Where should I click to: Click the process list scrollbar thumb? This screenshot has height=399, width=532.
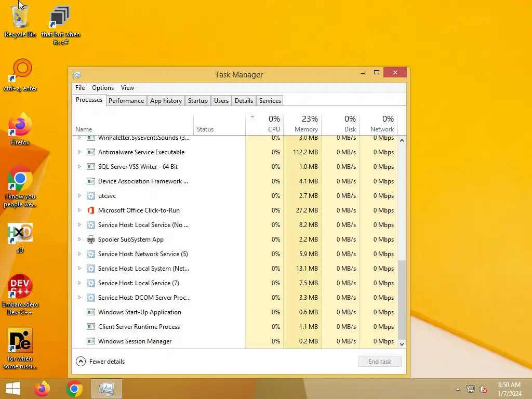(402, 300)
